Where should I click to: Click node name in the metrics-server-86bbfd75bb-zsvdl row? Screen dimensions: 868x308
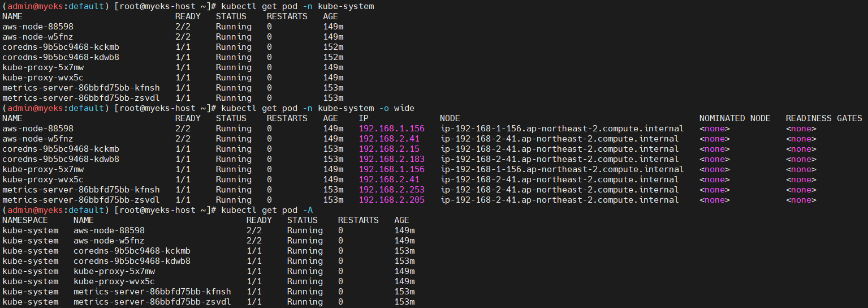coord(559,200)
